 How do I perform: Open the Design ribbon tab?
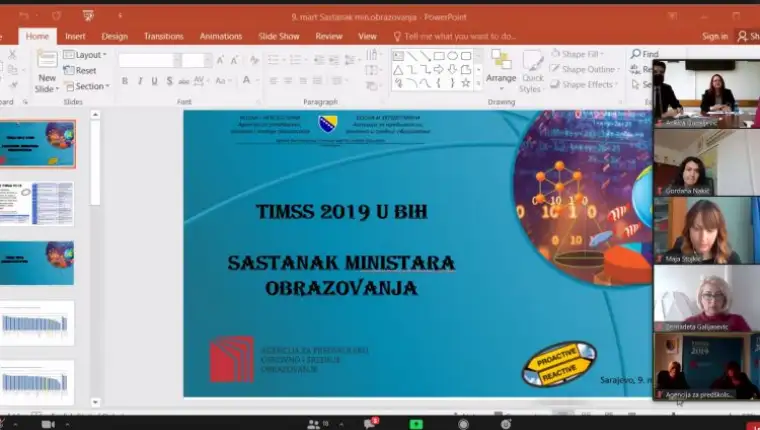point(114,36)
